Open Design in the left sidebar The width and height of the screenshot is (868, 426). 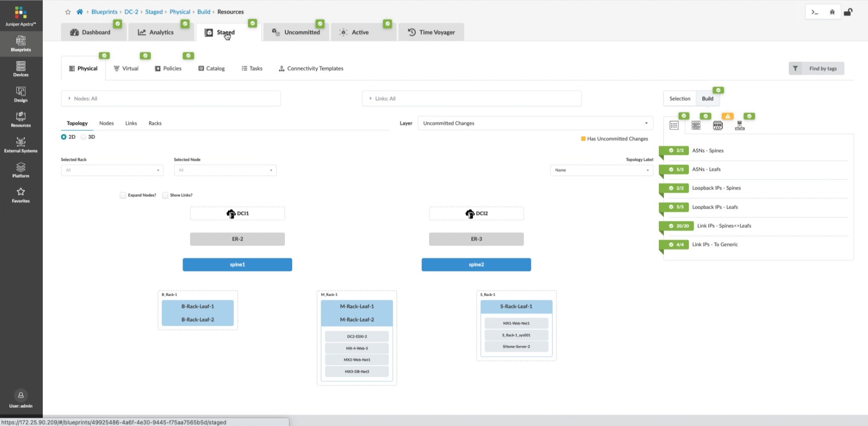click(x=21, y=94)
